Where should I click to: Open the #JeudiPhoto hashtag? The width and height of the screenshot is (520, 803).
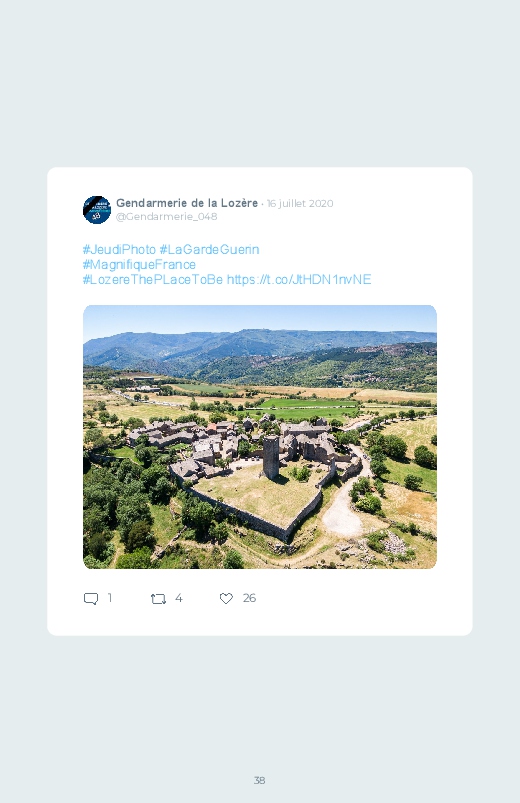(x=119, y=249)
